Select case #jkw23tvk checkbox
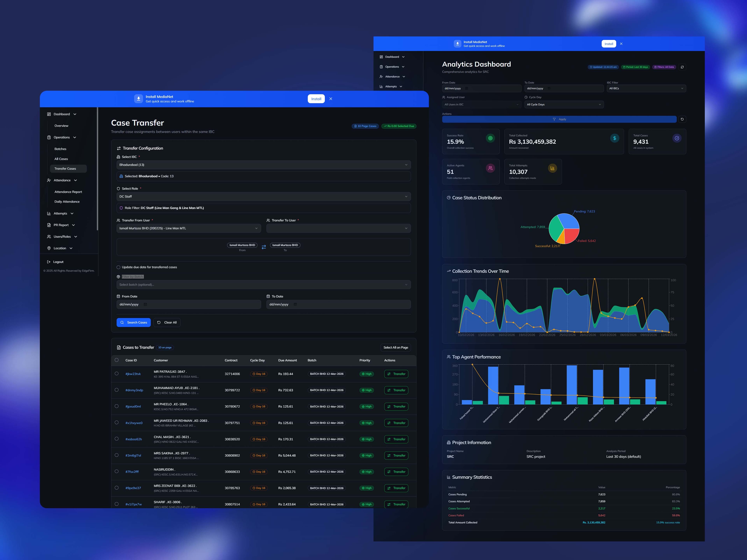 117,373
